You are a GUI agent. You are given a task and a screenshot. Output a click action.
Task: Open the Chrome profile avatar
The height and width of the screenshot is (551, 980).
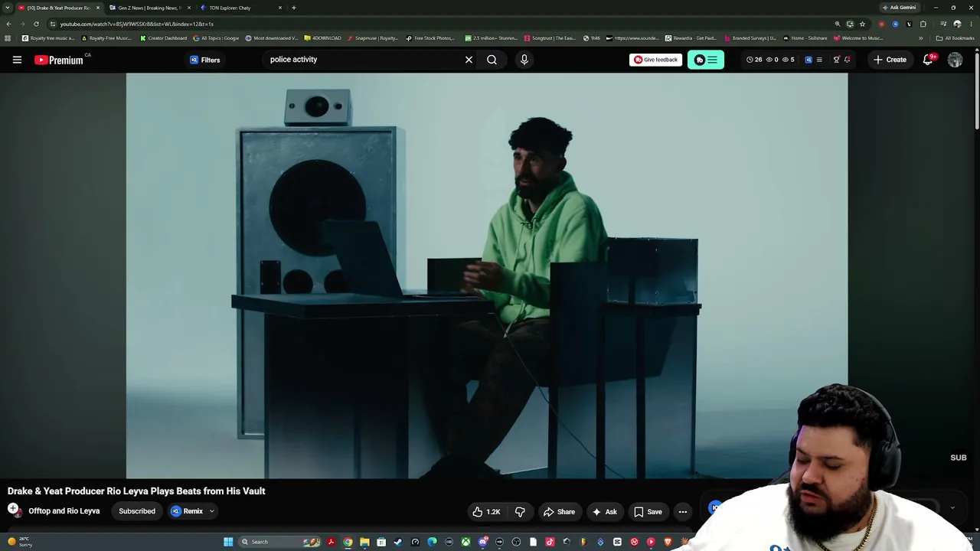[x=957, y=24]
